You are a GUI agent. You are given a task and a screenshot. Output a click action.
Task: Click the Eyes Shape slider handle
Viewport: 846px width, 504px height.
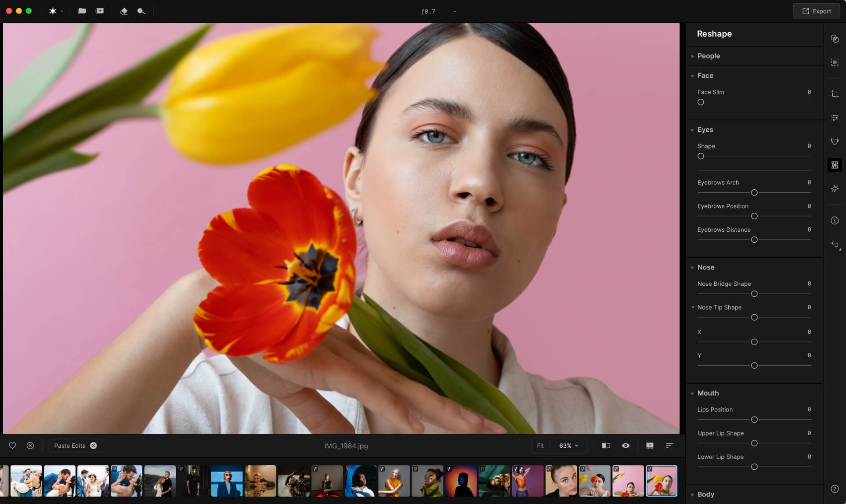[x=701, y=156]
